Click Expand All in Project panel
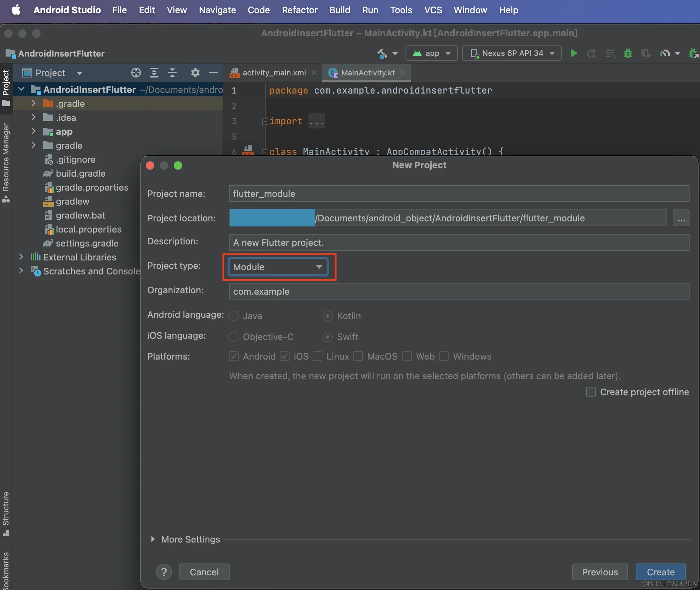Screen dimensions: 700x590 pyautogui.click(x=154, y=73)
